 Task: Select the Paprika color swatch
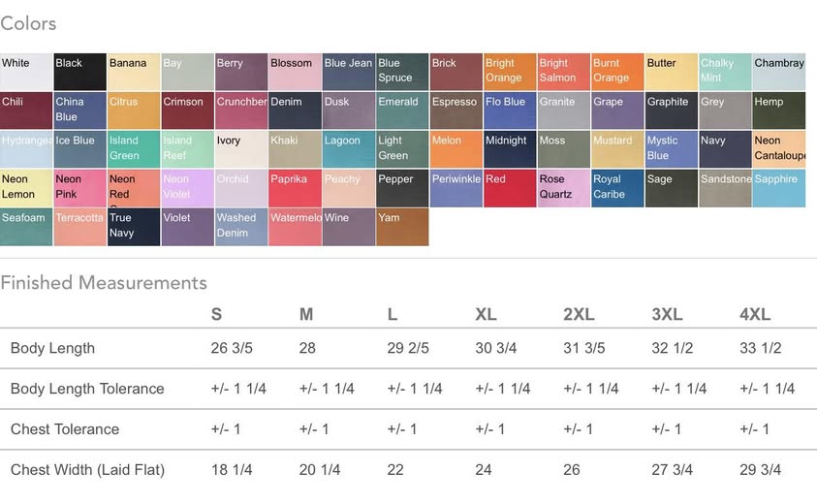click(x=295, y=188)
